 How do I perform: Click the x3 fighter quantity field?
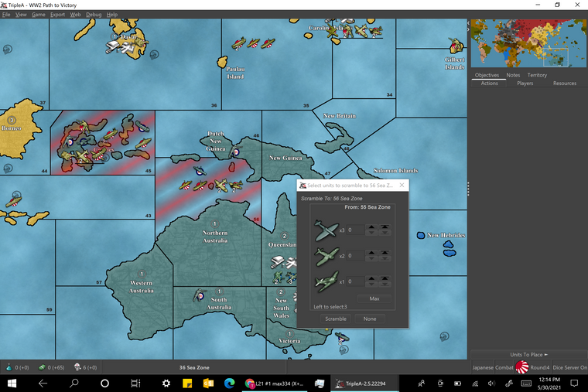[355, 230]
